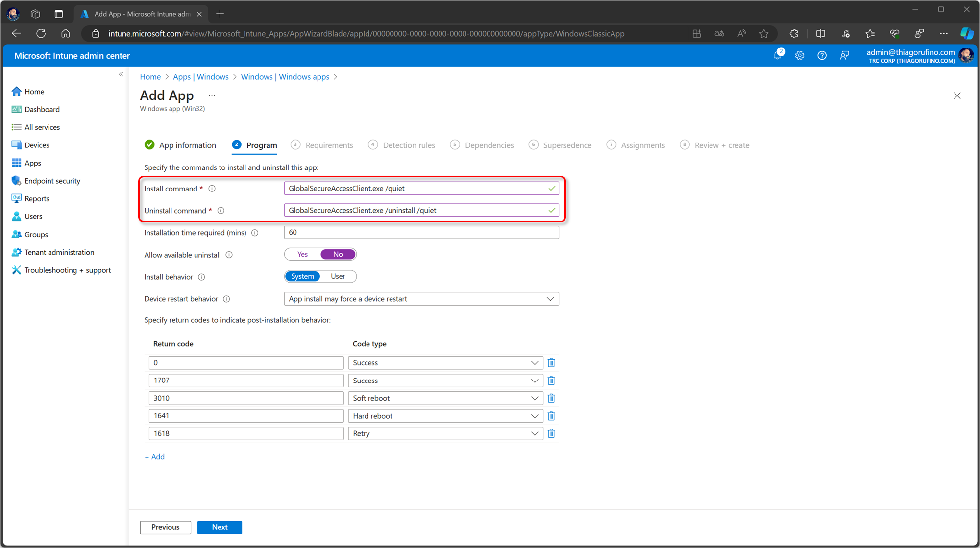Viewport: 980px width, 548px height.
Task: Delete the return code 1707 row
Action: [551, 381]
